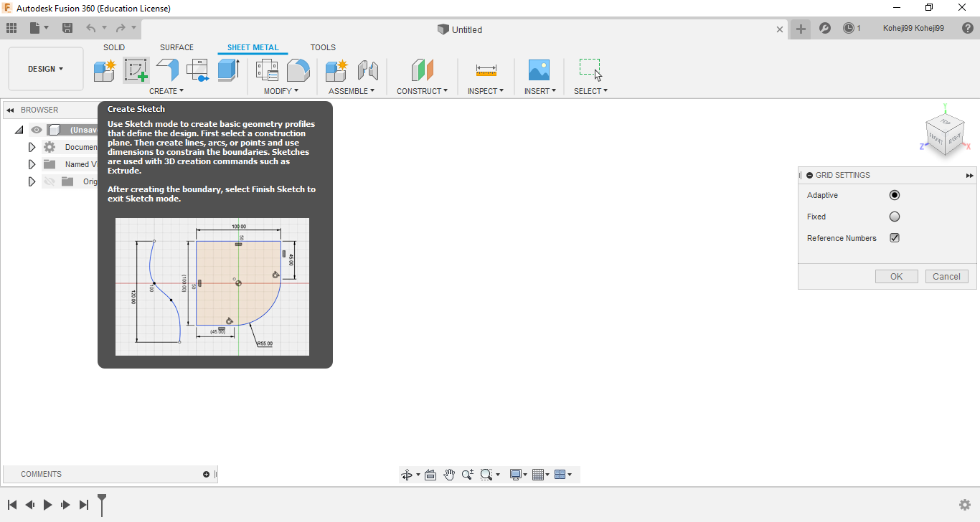Toggle the Reference Numbers checkbox
The width and height of the screenshot is (980, 522).
pos(895,238)
